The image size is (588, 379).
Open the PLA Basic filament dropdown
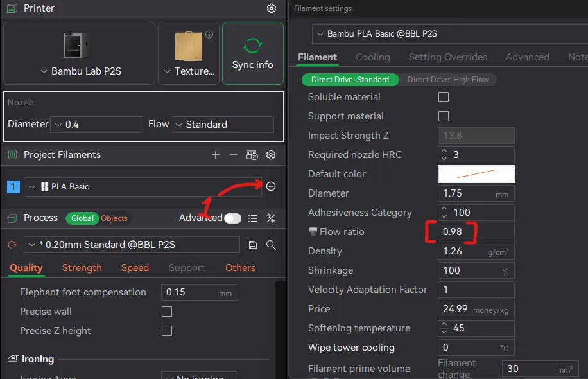point(143,186)
